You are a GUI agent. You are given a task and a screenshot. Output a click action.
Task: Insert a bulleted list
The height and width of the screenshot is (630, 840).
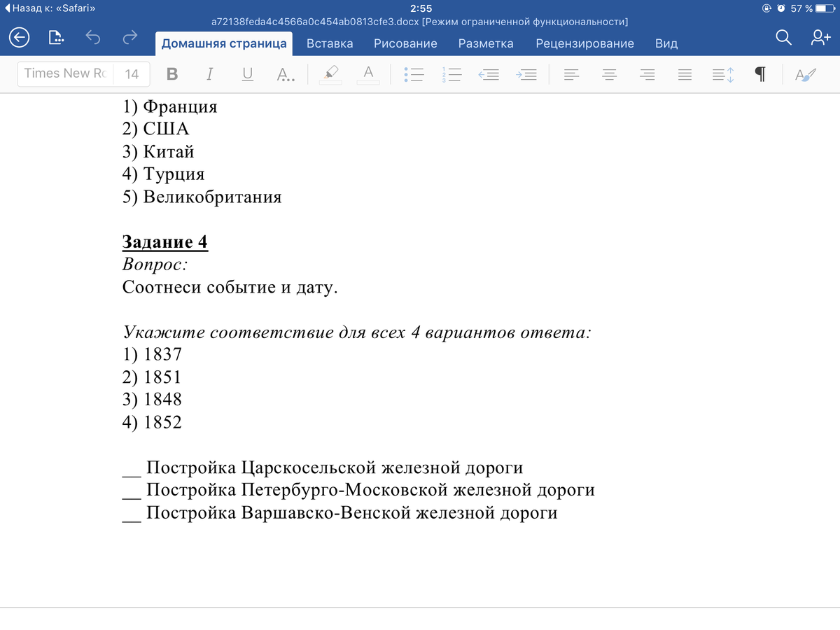click(414, 74)
